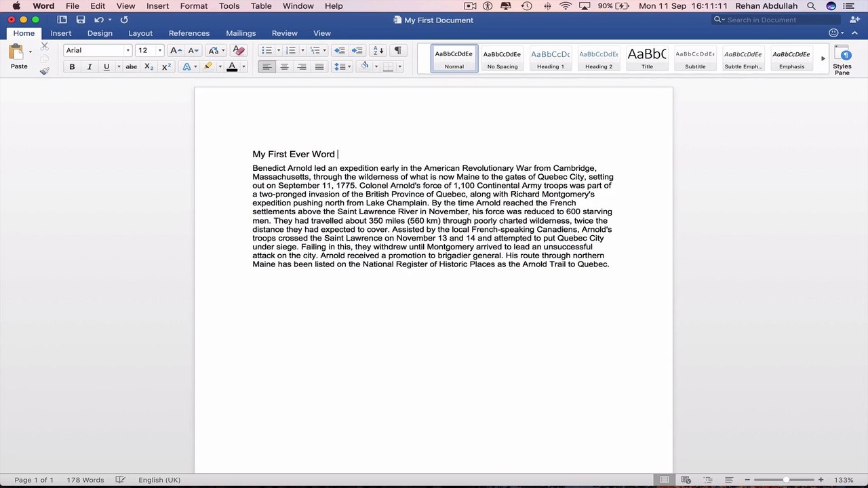868x488 pixels.
Task: Click the Redo icon in title bar
Action: point(124,20)
